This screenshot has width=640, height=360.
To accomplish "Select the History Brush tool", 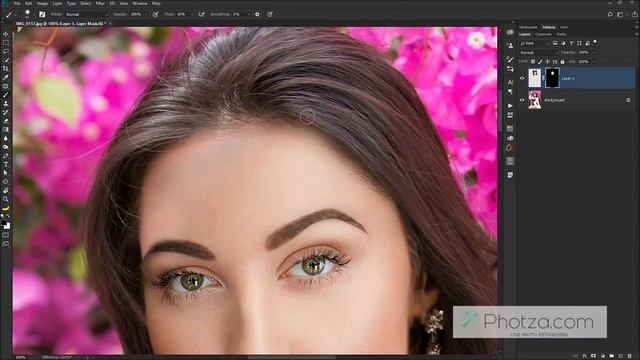I will [x=6, y=112].
